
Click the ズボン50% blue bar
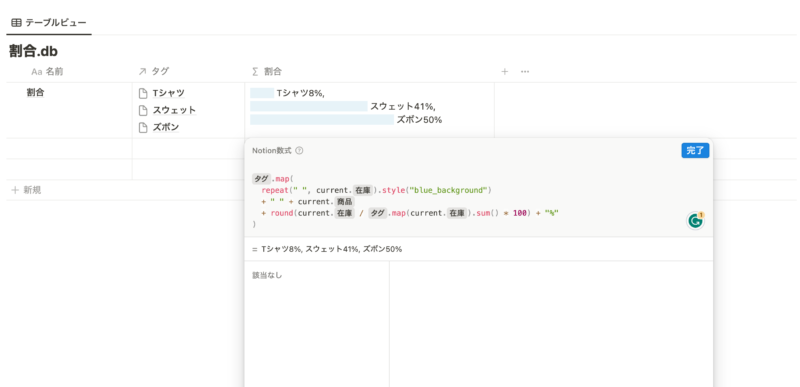322,120
